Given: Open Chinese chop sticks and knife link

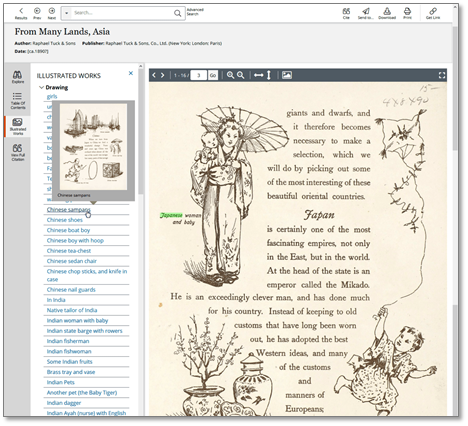Looking at the screenshot, I should click(87, 275).
